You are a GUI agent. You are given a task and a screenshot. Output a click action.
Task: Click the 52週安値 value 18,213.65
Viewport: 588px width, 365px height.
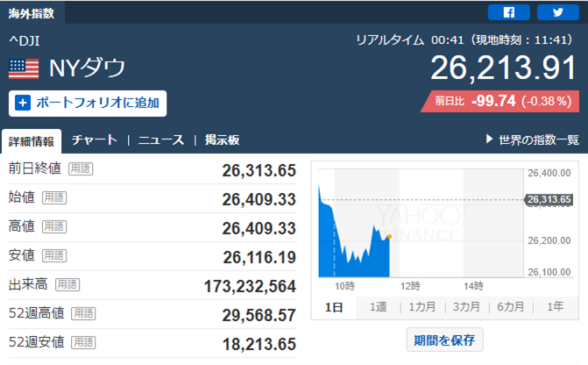click(x=259, y=344)
